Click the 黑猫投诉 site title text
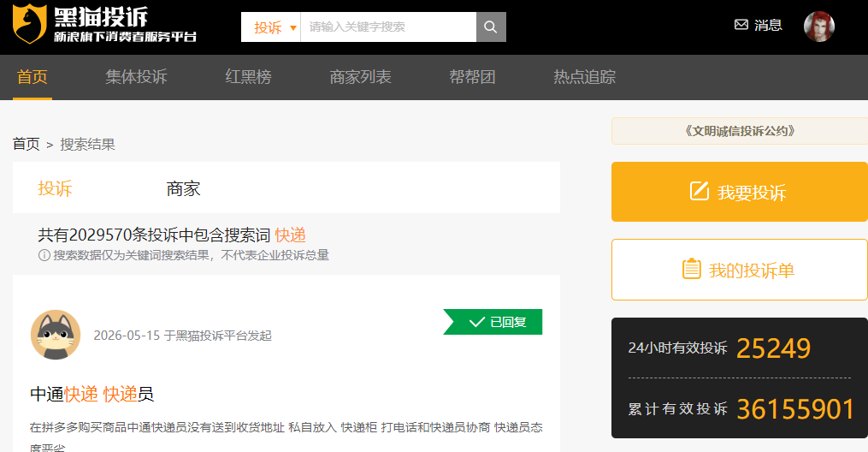The width and height of the screenshot is (868, 452). [101, 16]
